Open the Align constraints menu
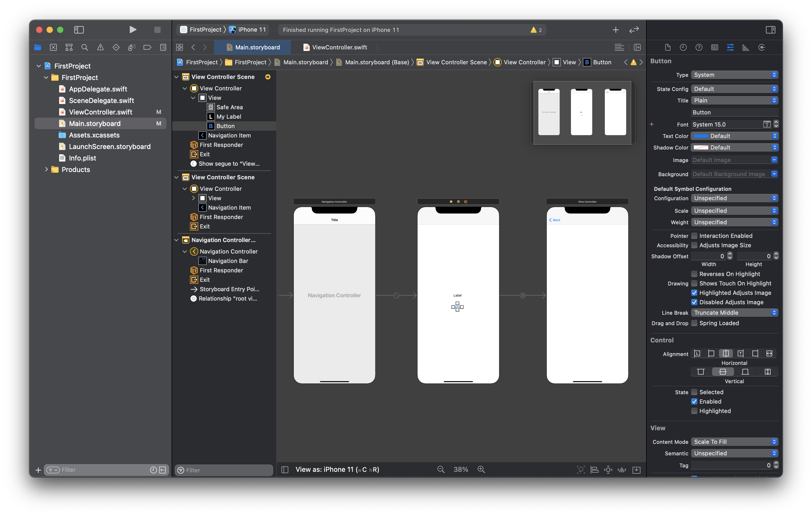Viewport: 812px width, 516px height. (595, 470)
